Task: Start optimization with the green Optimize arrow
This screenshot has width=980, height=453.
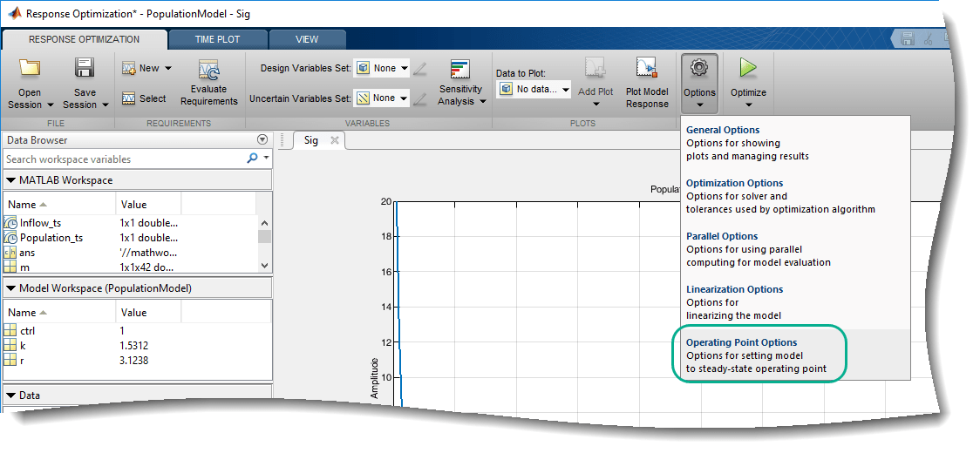Action: [x=748, y=67]
